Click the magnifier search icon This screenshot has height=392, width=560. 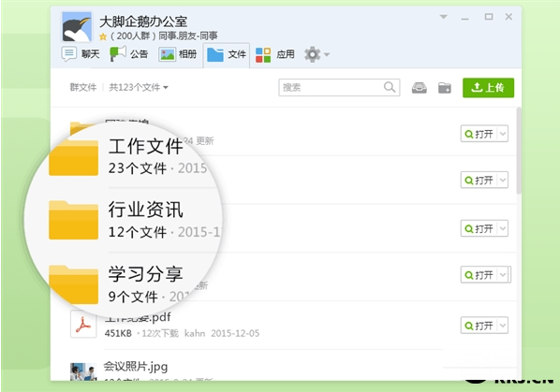[390, 87]
